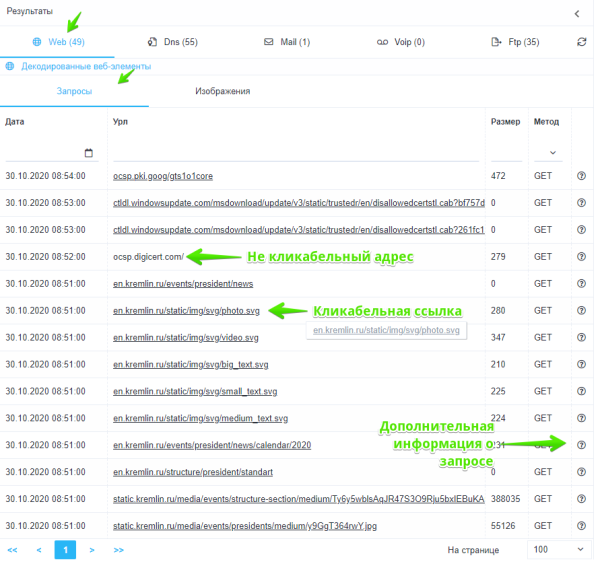Collapse the Результаты panel with the chevron
The image size is (600, 570).
[577, 13]
